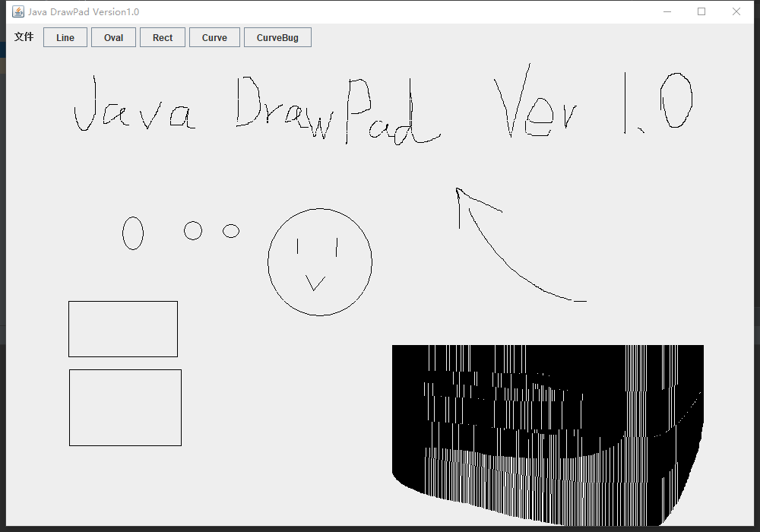Minimize the Java DrawPad window
The image size is (760, 532).
667,11
